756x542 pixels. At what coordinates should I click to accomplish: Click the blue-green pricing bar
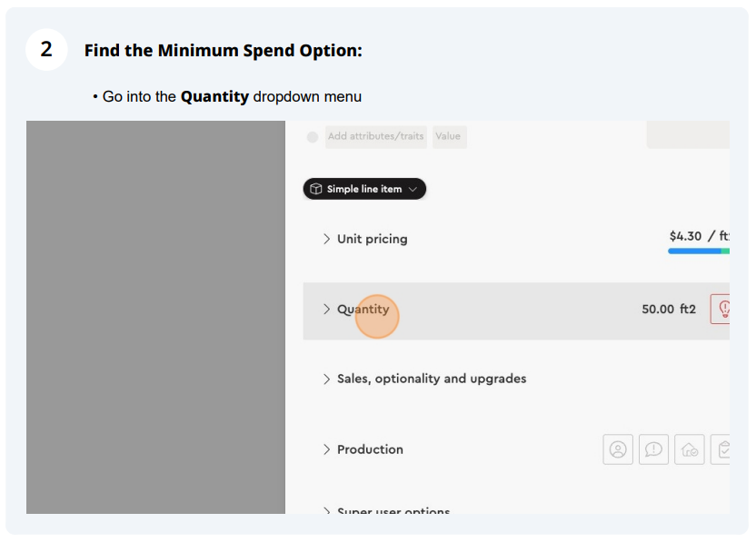pyautogui.click(x=699, y=251)
